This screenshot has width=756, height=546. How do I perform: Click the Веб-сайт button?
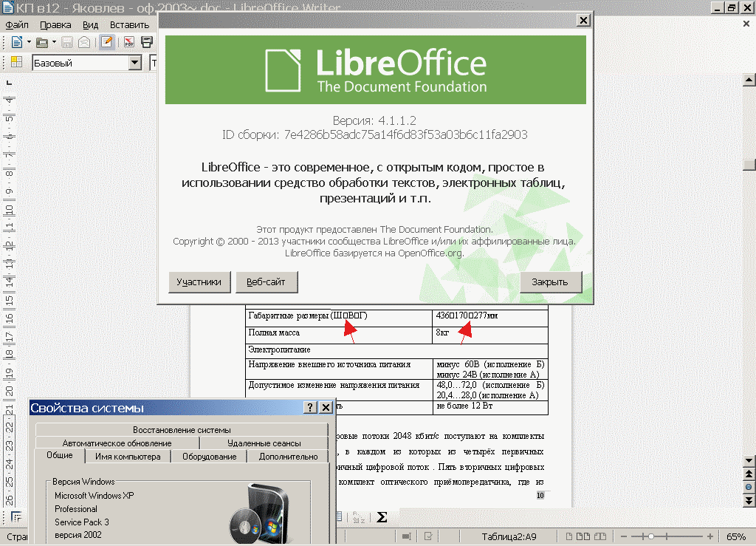266,281
